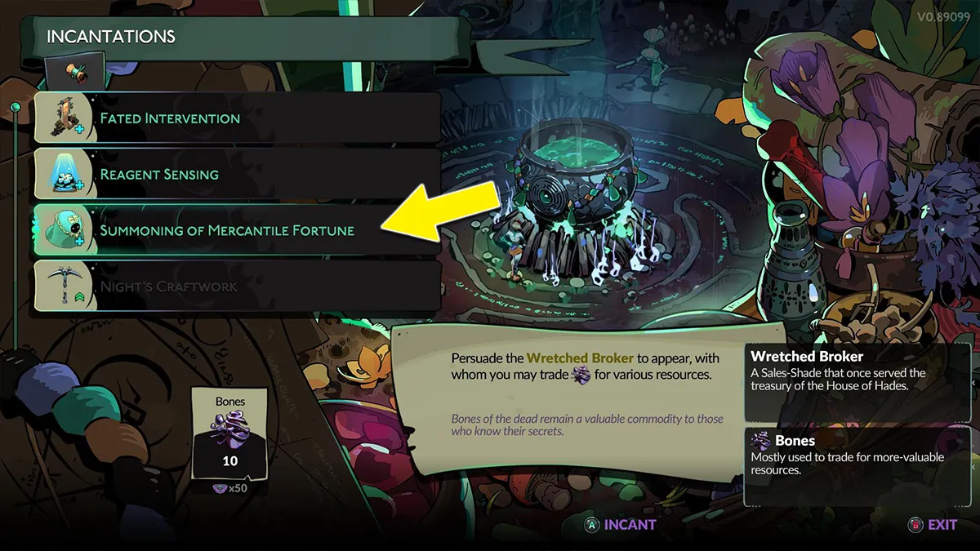The height and width of the screenshot is (551, 980).
Task: Select the greyed-out Night's Craftwork entry
Action: tap(237, 287)
